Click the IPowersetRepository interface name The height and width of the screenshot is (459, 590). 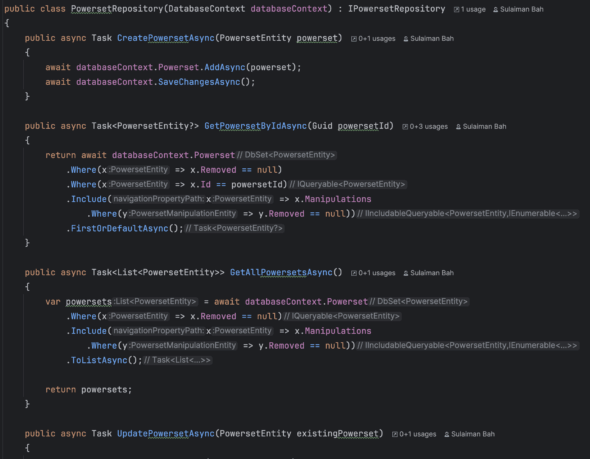(x=396, y=9)
